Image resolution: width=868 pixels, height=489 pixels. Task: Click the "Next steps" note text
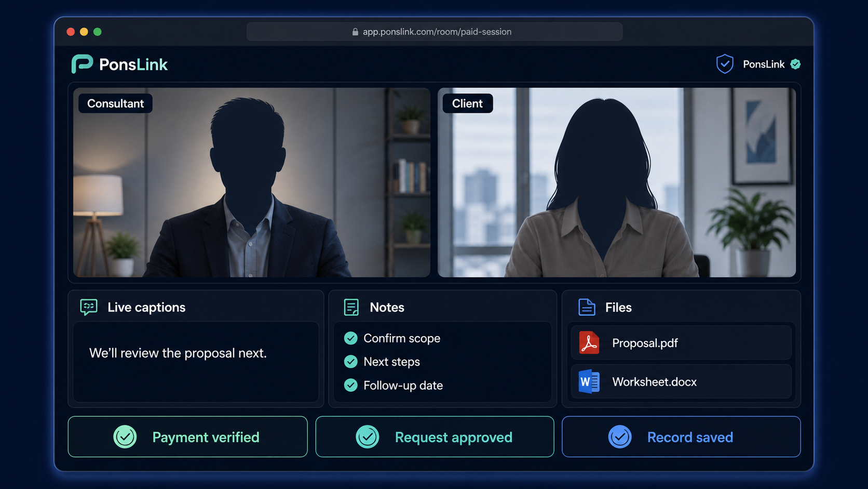(391, 362)
